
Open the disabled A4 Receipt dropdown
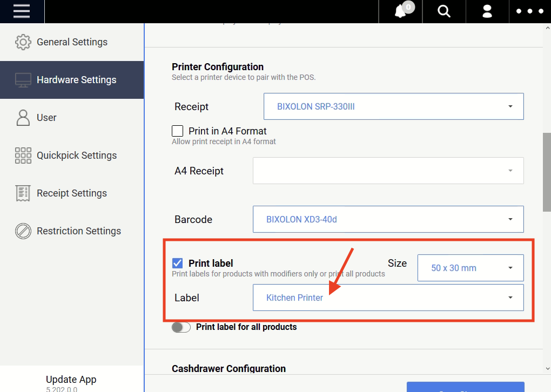(x=388, y=171)
